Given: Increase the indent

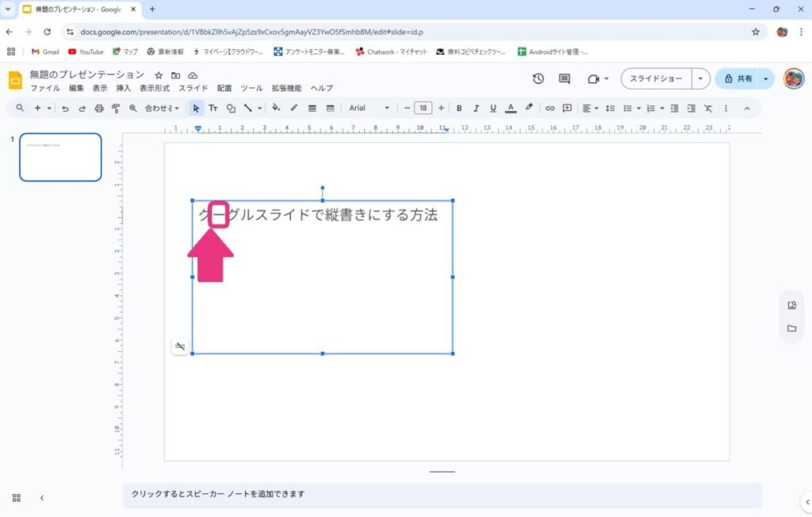Looking at the screenshot, I should [691, 109].
